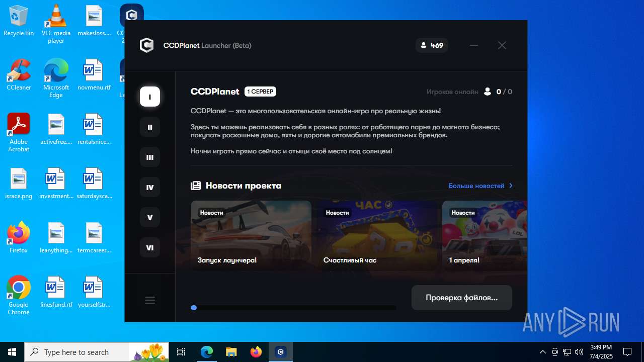Viewport: 644px width, 362px height.
Task: Open File Explorer from the taskbar
Action: (231, 352)
